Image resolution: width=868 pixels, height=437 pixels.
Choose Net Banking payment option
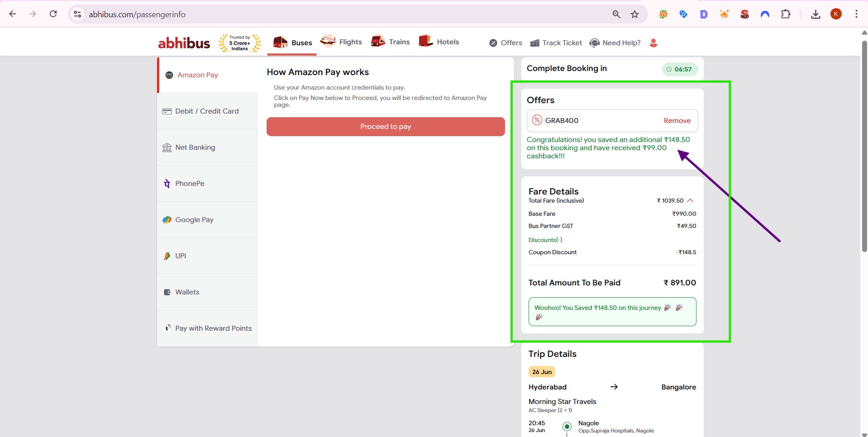[207, 147]
